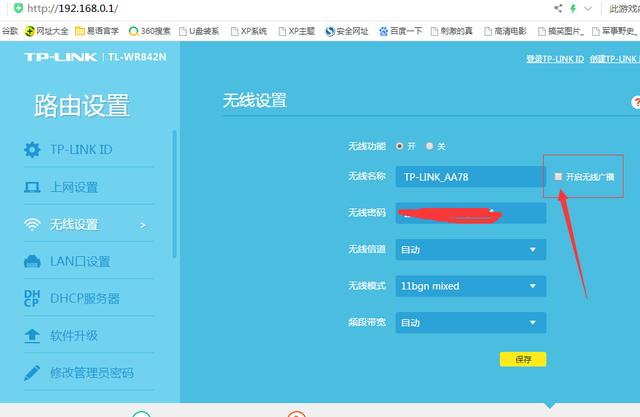Open the 刺激的真 bookmark

452,31
